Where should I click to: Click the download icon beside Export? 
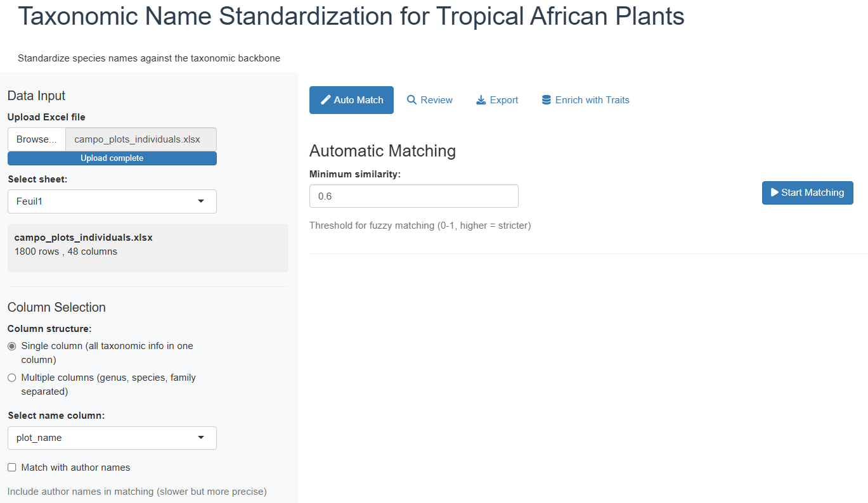pos(481,100)
